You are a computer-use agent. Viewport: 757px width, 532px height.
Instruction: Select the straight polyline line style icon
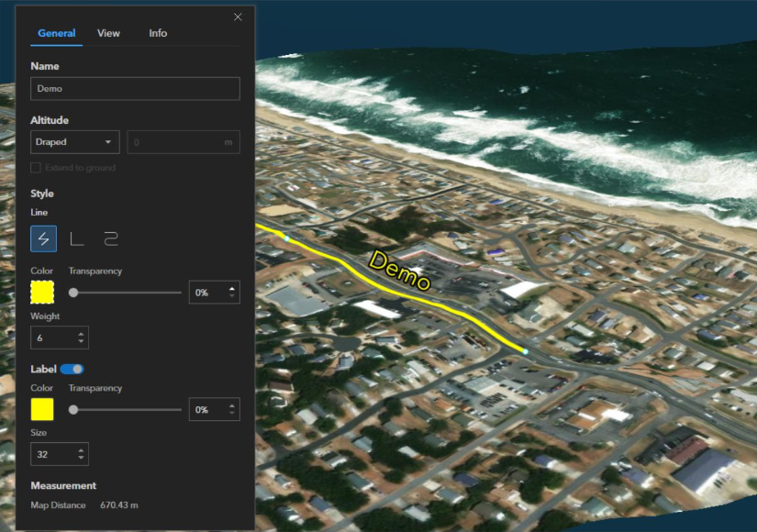(x=43, y=238)
